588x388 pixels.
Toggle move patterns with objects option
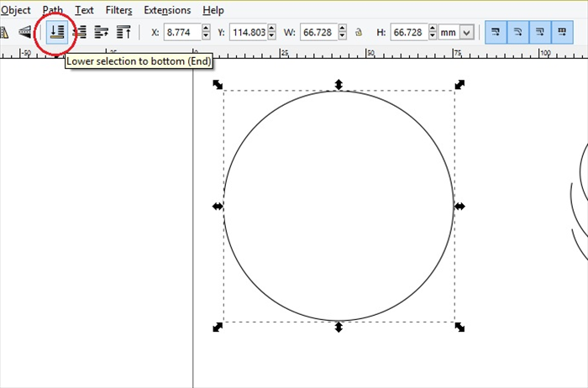(x=562, y=32)
